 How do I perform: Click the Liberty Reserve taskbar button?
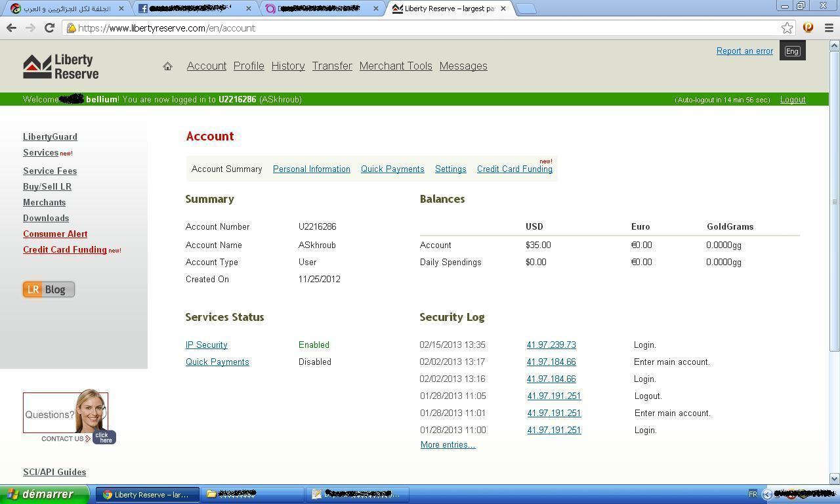coord(147,494)
